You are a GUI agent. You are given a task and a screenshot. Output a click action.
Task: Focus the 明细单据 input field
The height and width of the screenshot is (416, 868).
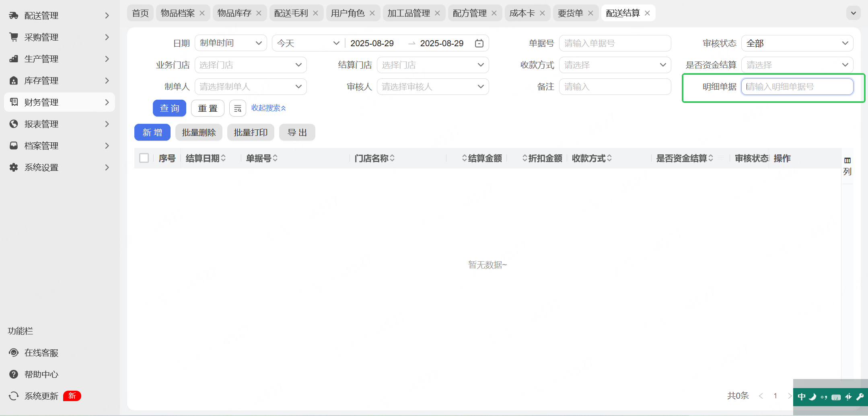click(797, 86)
